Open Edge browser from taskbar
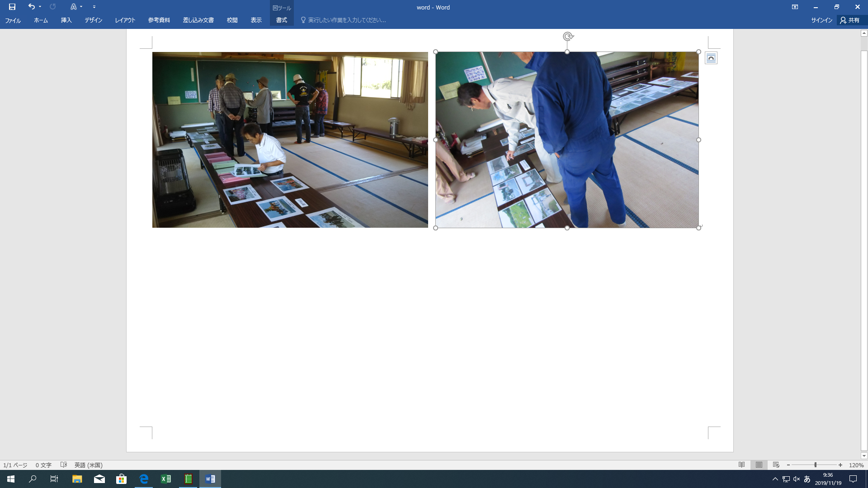The height and width of the screenshot is (488, 868). (x=144, y=479)
